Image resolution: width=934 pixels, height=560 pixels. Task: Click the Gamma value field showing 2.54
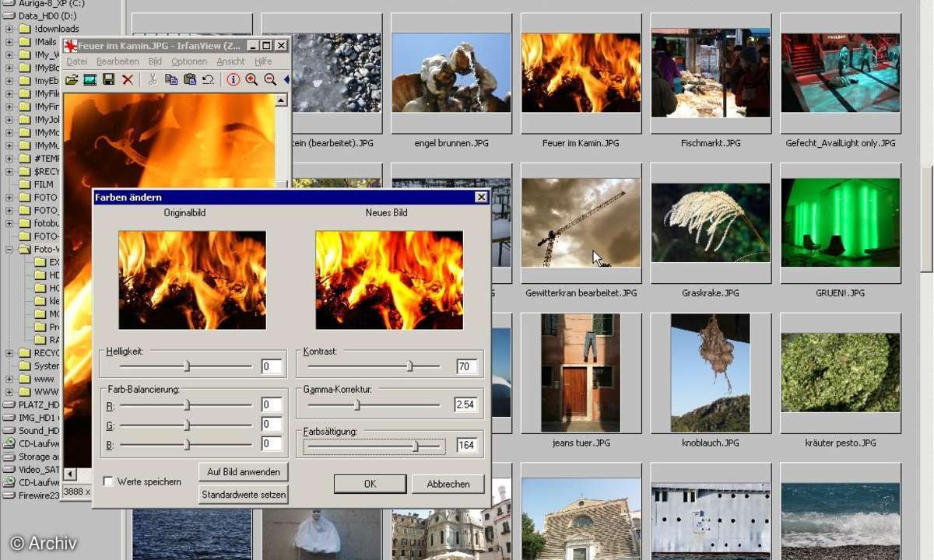pos(466,404)
